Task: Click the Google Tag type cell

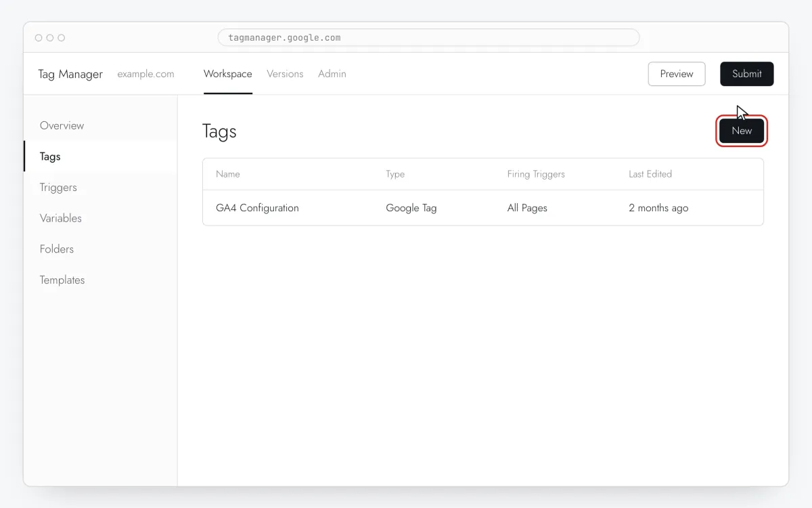Action: 411,208
